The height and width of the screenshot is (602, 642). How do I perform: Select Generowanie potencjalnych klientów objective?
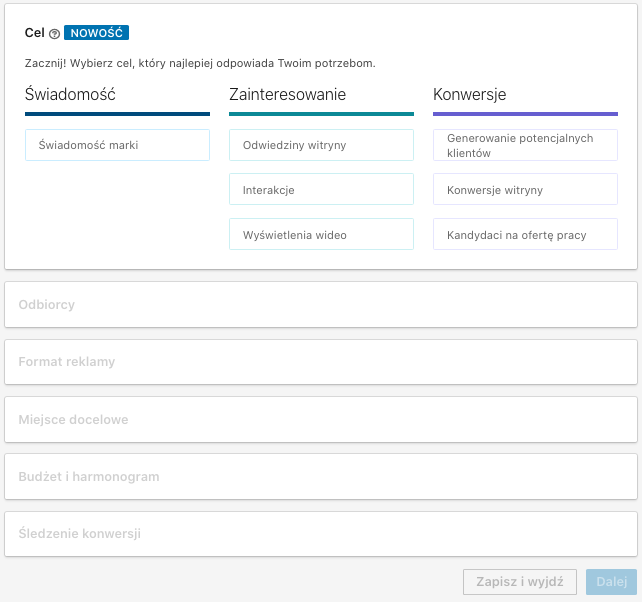pos(525,145)
